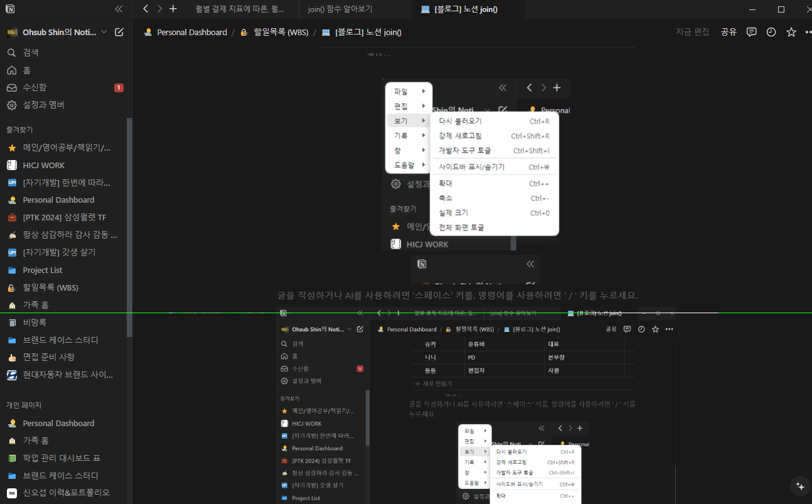
Task: Open Notion AI with the sparkle button
Action: coord(799,486)
